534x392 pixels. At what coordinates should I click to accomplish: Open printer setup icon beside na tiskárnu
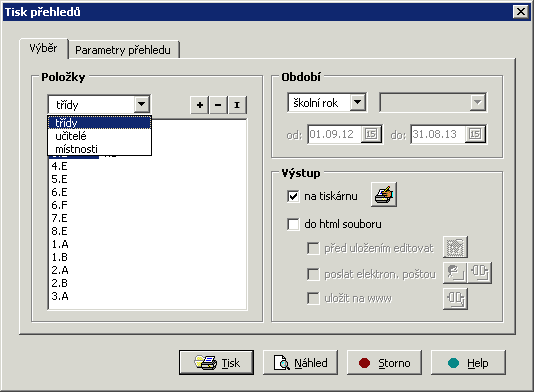pyautogui.click(x=384, y=195)
